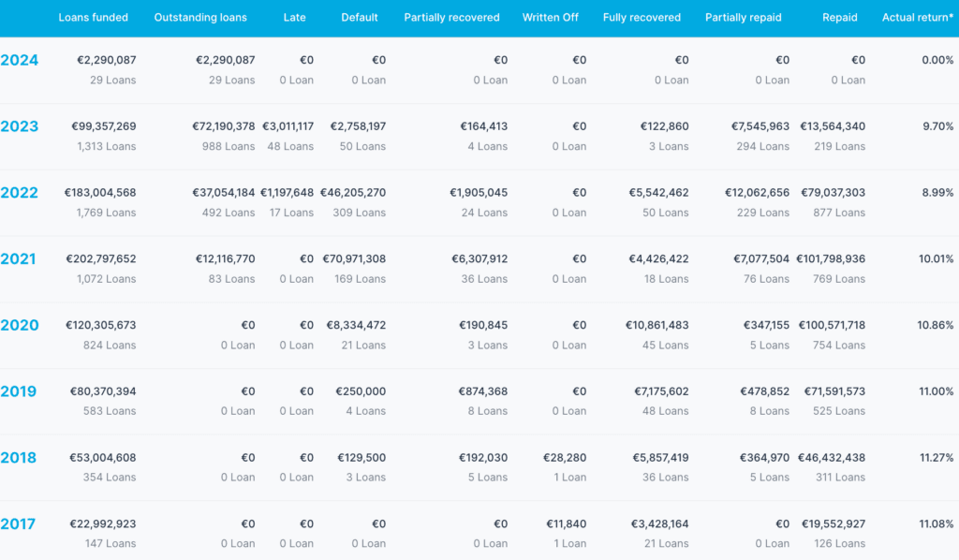Click the 2019 year label
The image size is (959, 560).
click(19, 391)
